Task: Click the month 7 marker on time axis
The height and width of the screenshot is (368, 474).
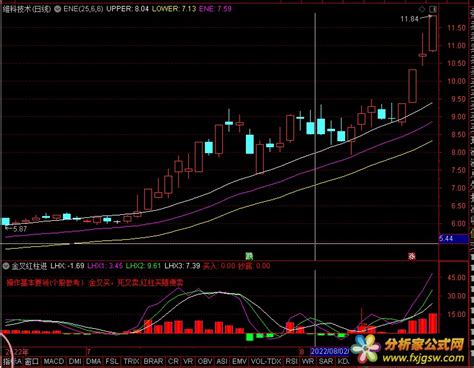Action: [88, 352]
